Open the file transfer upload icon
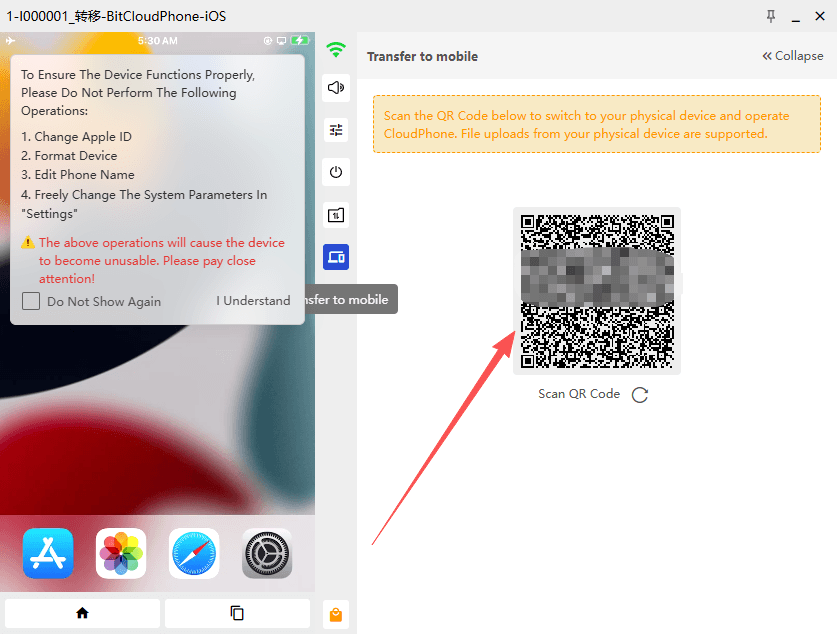The image size is (837, 634). point(336,215)
